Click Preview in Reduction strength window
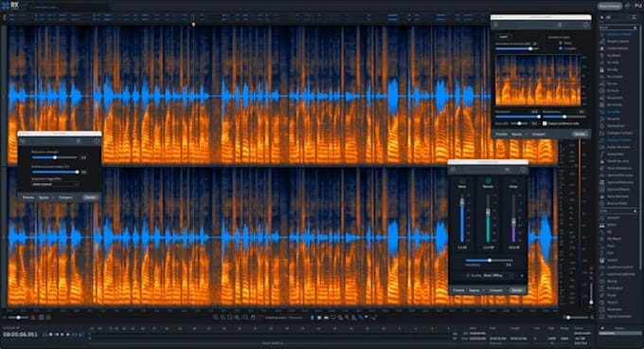Screen dimensions: 644x349 pyautogui.click(x=27, y=197)
